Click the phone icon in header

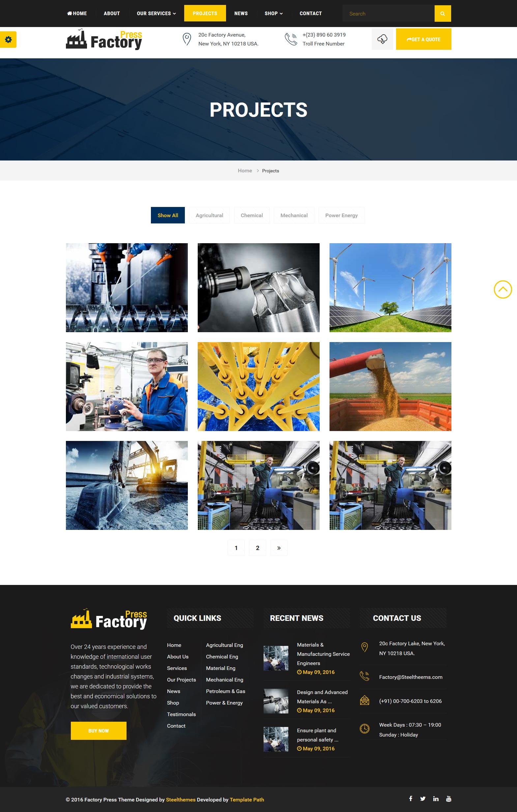point(291,39)
